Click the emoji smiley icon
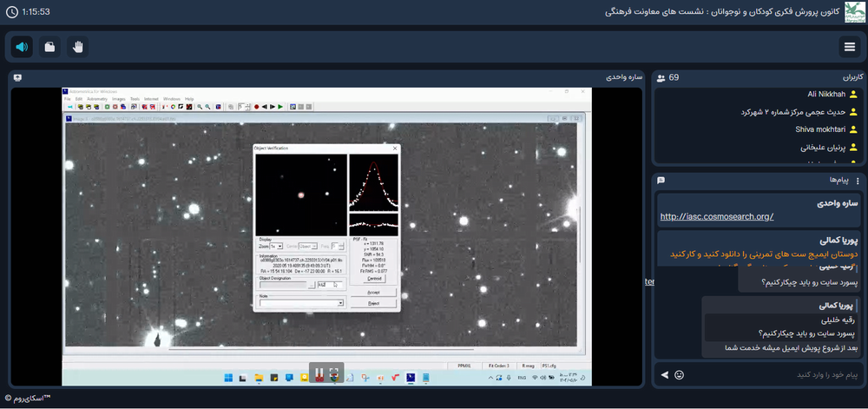 coord(679,375)
